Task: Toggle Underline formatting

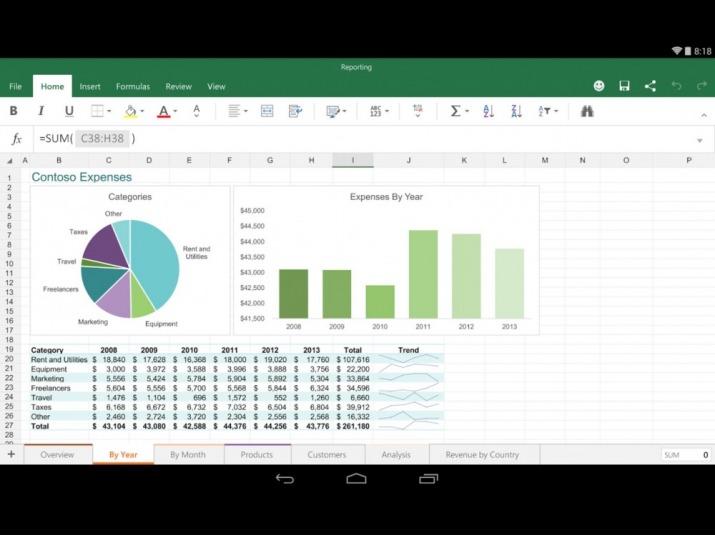Action: click(69, 111)
